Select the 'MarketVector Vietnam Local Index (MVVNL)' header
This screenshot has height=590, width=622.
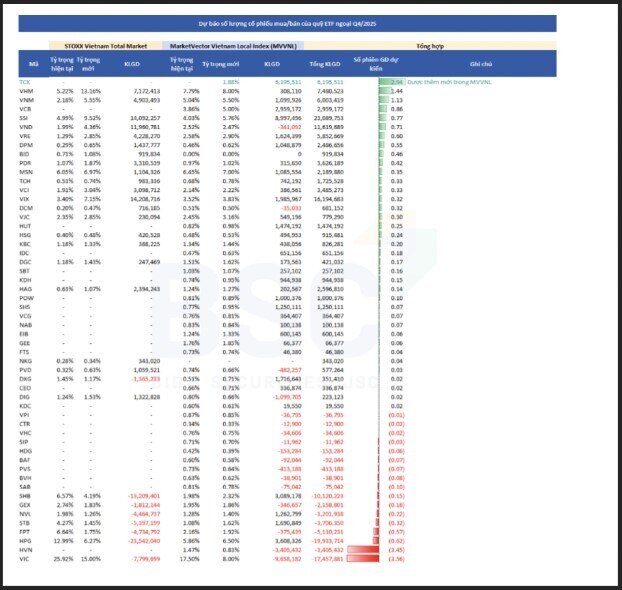(x=233, y=46)
